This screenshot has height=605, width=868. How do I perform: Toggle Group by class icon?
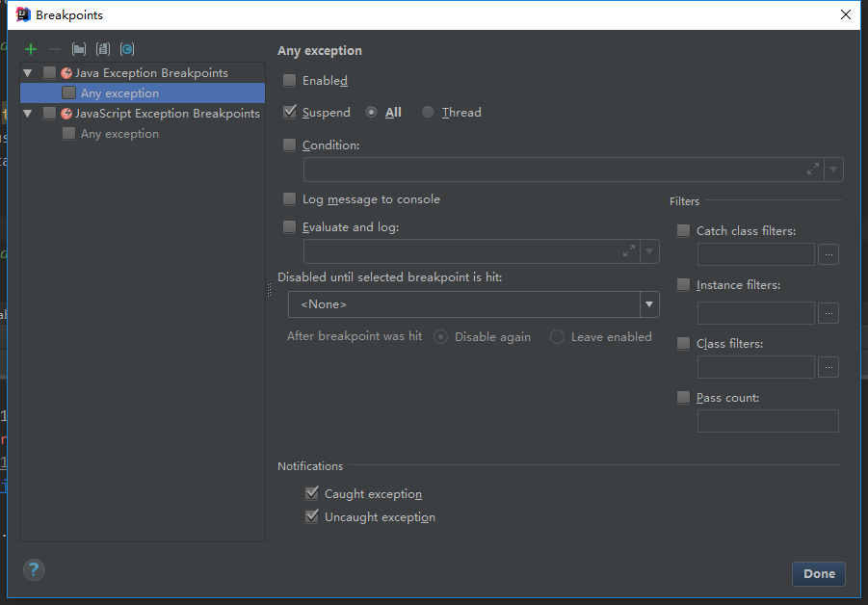point(127,49)
